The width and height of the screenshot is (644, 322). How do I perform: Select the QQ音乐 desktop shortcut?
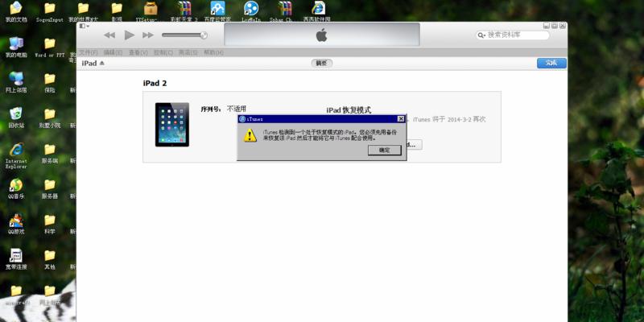click(x=16, y=188)
